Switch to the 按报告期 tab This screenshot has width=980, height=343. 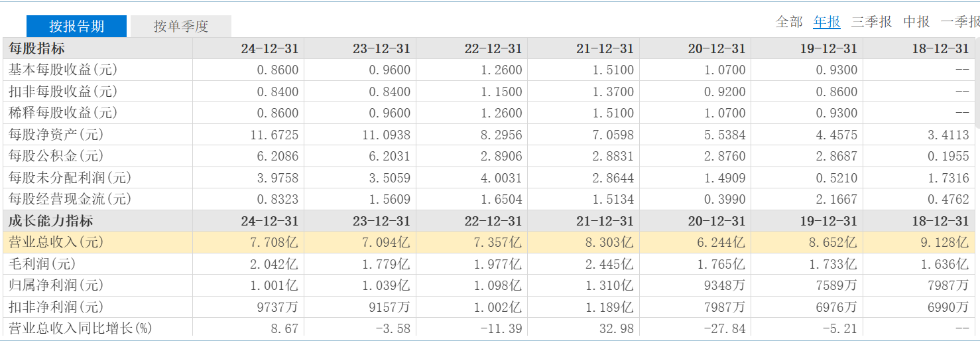click(76, 27)
